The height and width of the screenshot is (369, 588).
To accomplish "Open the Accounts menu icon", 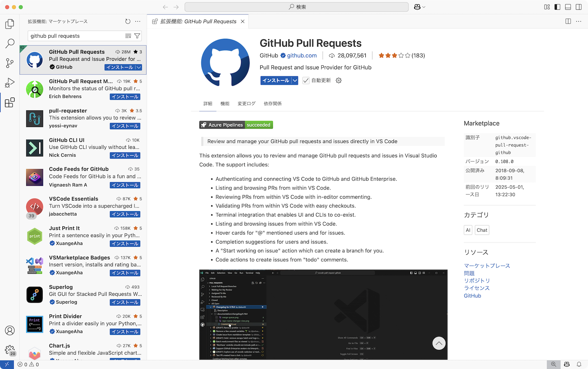I will [x=10, y=330].
